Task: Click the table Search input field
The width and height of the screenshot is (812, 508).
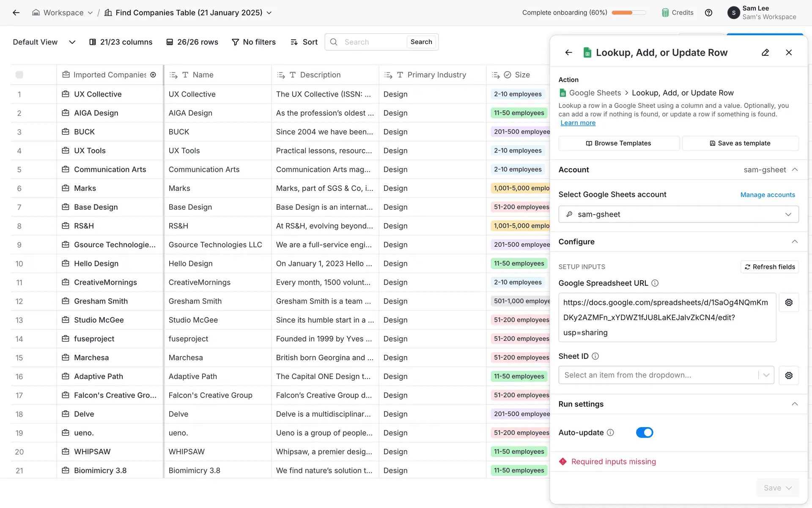Action: click(372, 42)
